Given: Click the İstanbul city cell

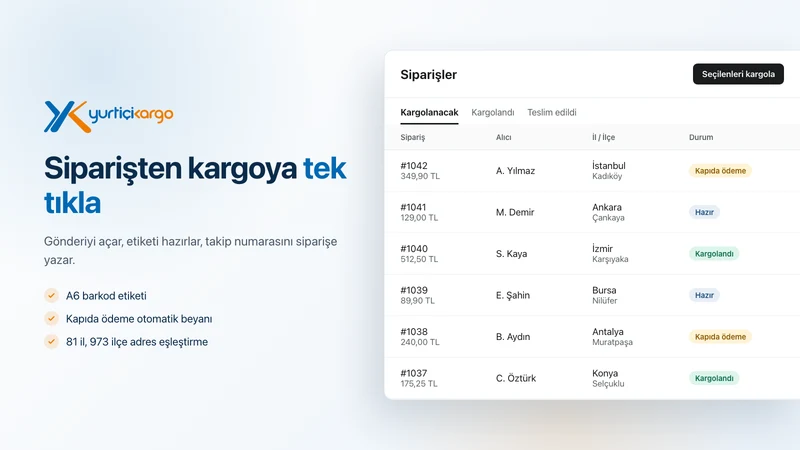Looking at the screenshot, I should [x=609, y=166].
